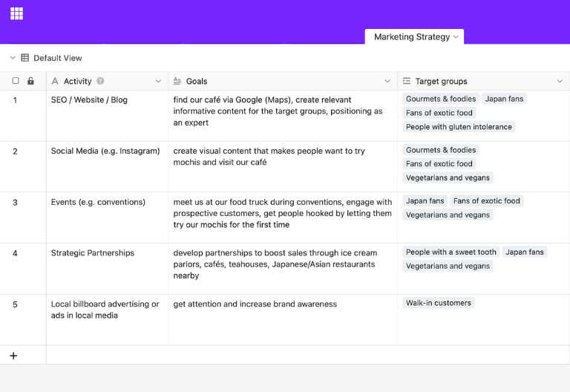
Task: Click the help question mark beside Activity
Action: 100,81
